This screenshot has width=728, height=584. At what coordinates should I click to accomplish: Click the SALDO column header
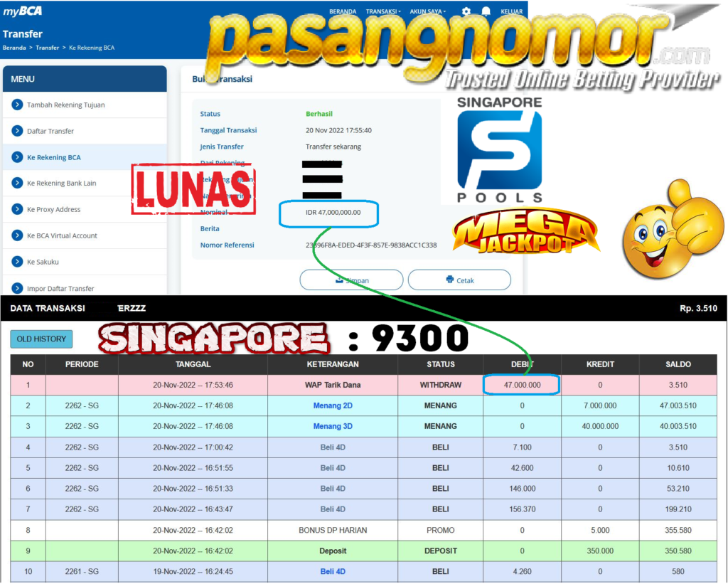tap(678, 364)
